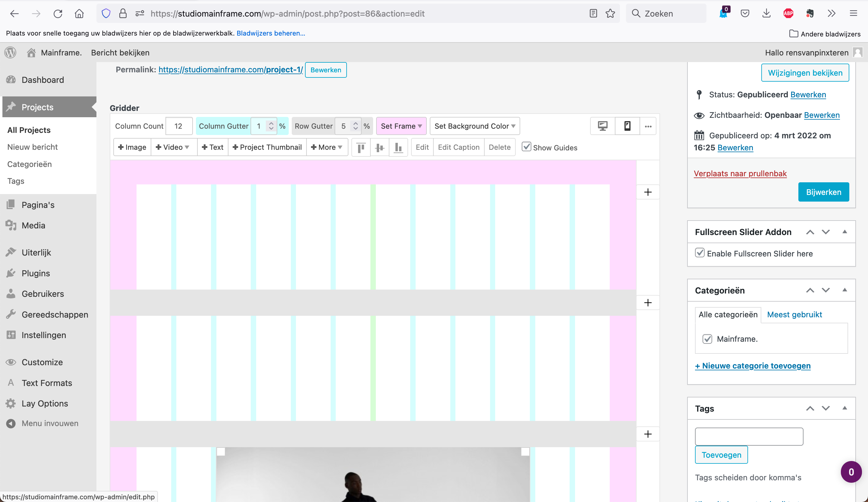Toggle the Show Guides checkbox
Image resolution: width=868 pixels, height=502 pixels.
526,147
